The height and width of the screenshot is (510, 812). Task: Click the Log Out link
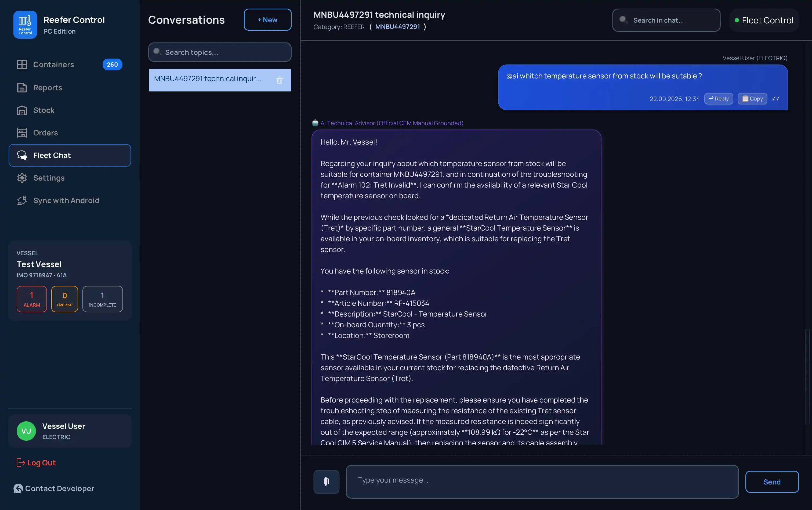click(36, 463)
